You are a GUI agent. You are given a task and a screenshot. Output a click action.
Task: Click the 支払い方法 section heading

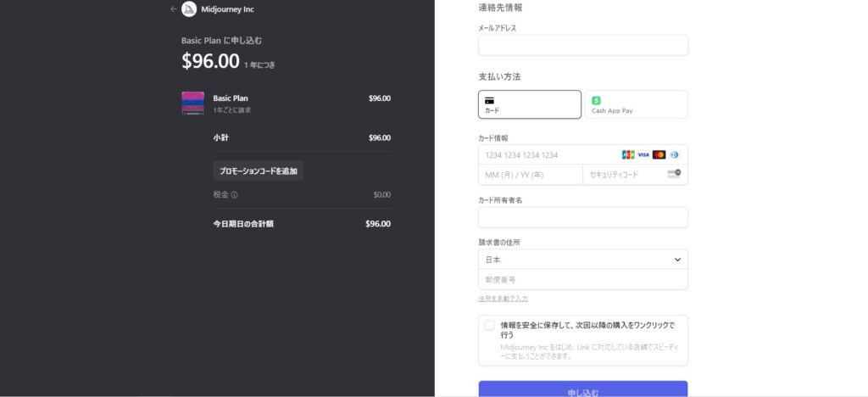coord(499,77)
